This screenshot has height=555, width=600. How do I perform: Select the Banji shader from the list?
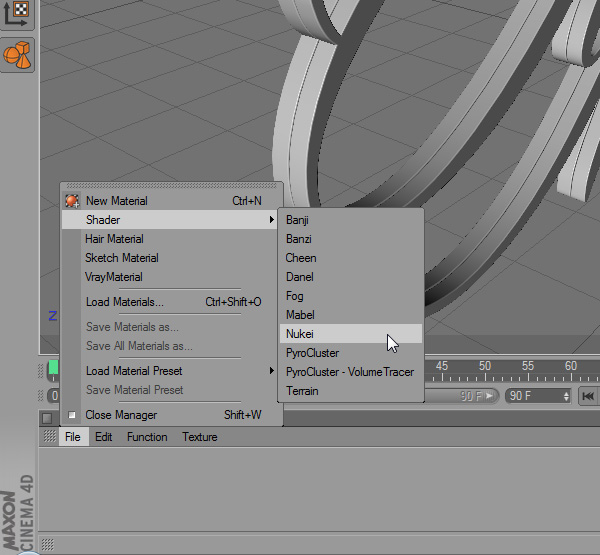coord(297,220)
